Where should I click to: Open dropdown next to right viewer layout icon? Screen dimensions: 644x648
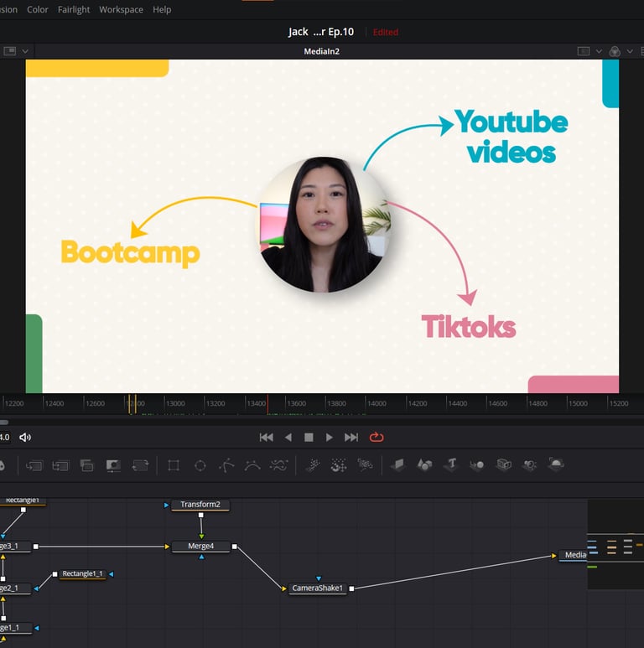[599, 51]
